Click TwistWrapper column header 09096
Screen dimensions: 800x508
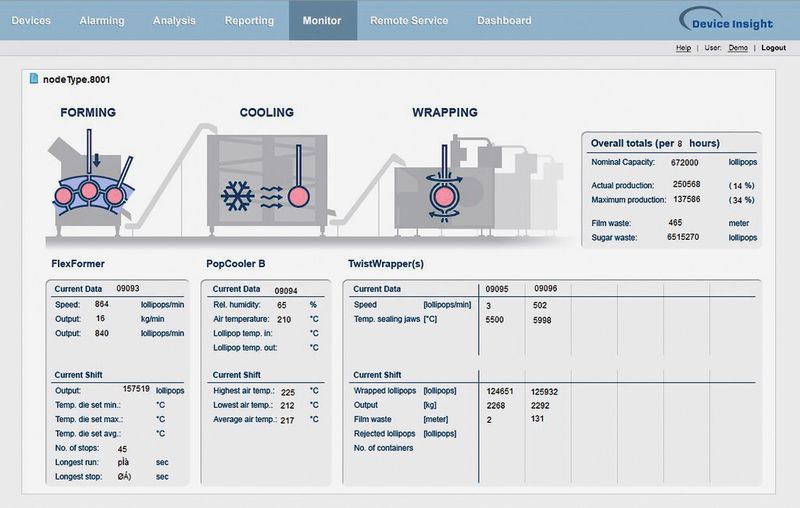545,288
